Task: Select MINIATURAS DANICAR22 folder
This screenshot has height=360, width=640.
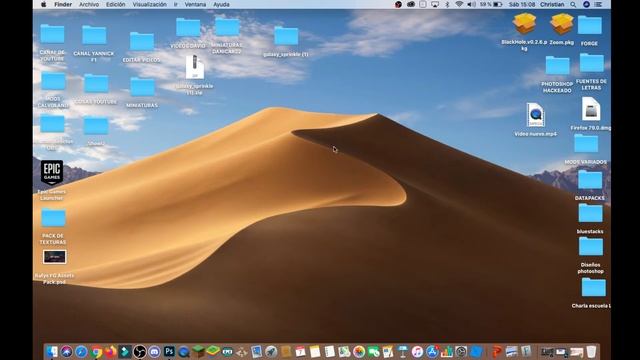Action: [227, 27]
